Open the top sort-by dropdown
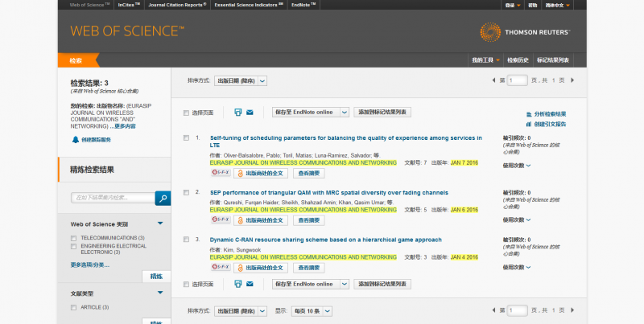The width and height of the screenshot is (644, 324). point(241,80)
